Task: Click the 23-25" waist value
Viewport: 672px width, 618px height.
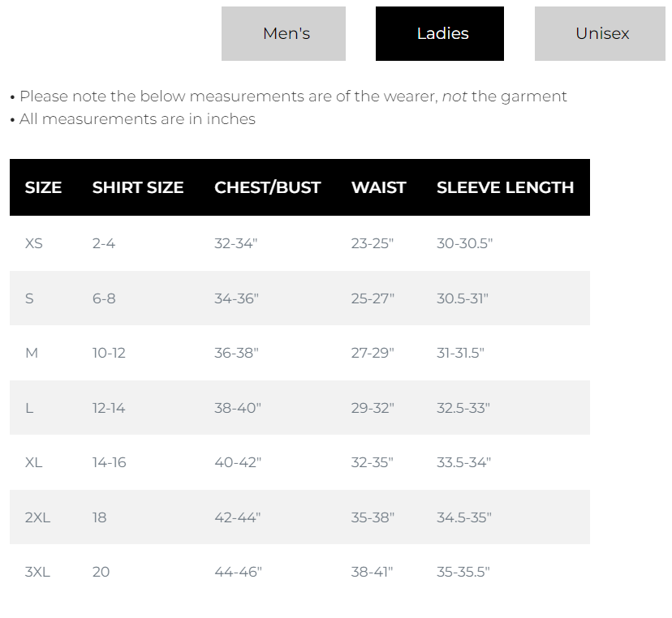Action: 372,243
